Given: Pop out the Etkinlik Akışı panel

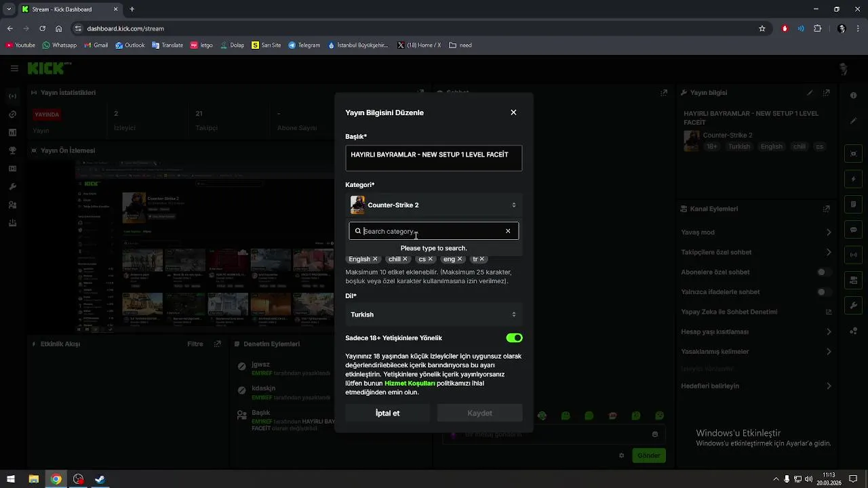Looking at the screenshot, I should click(217, 344).
